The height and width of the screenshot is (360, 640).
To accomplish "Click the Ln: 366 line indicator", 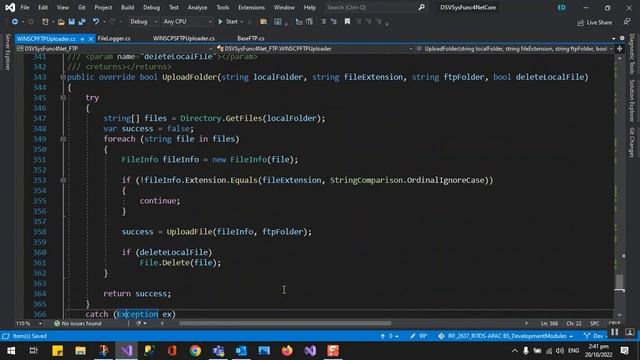I will tap(549, 323).
